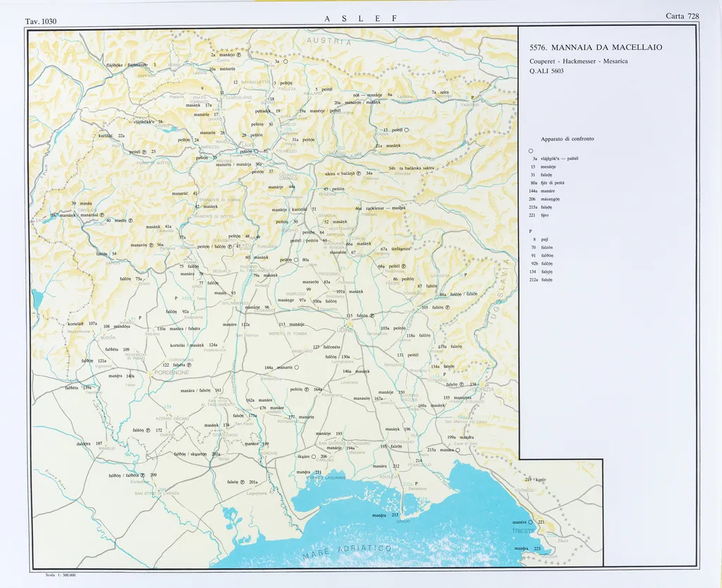Click the PORDENONE city label

[x=172, y=372]
